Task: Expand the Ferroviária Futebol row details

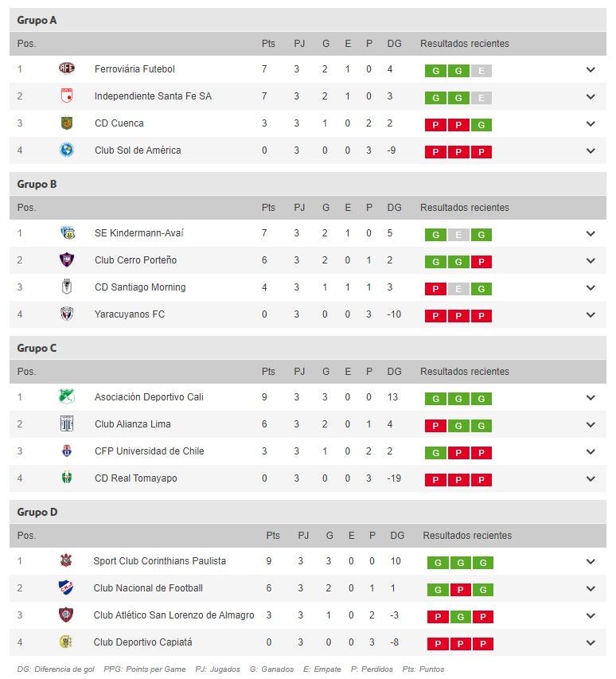Action: (x=590, y=69)
